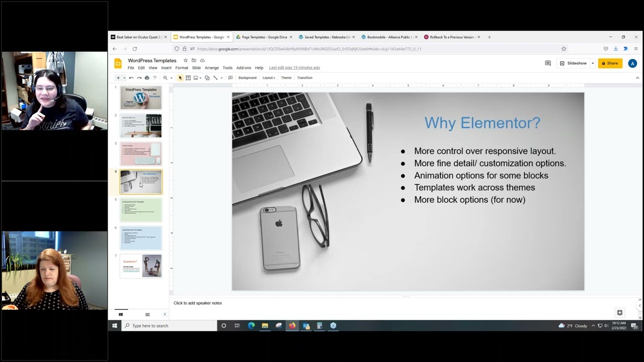Open the Arrange menu

coord(212,68)
